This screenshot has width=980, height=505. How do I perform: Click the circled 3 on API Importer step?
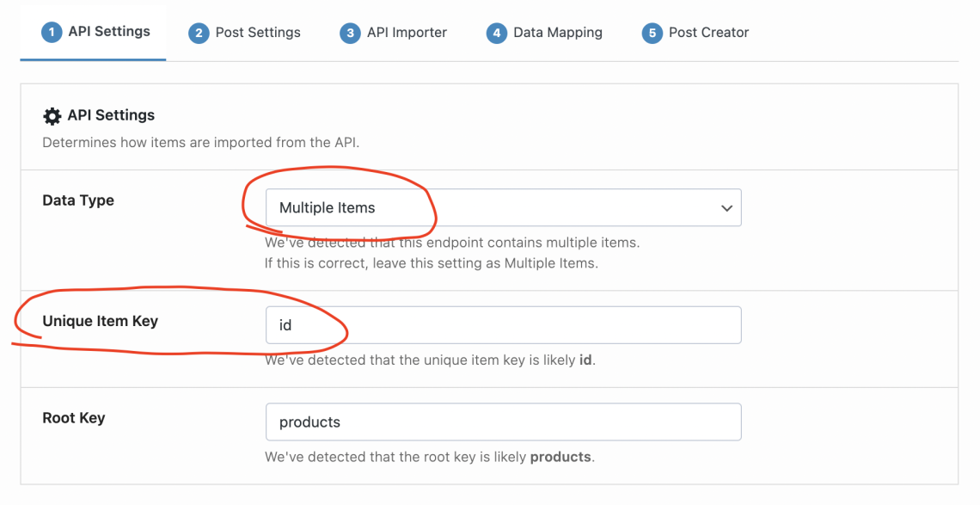click(x=349, y=33)
